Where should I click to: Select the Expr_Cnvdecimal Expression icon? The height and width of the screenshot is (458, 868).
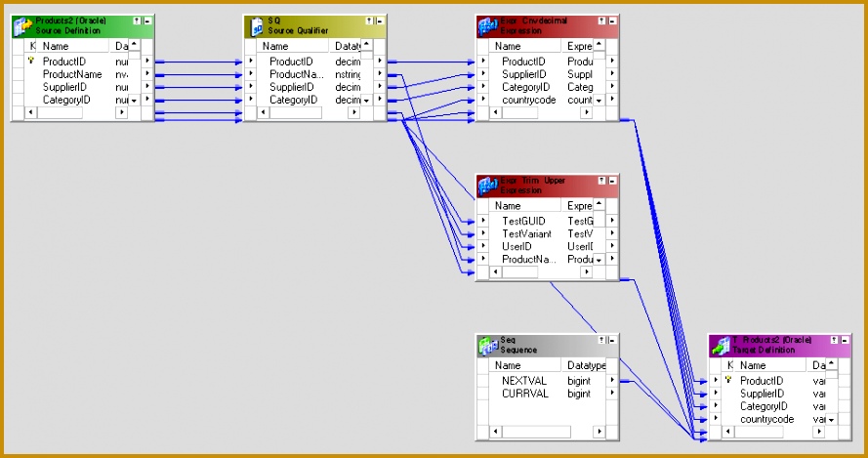[x=488, y=26]
